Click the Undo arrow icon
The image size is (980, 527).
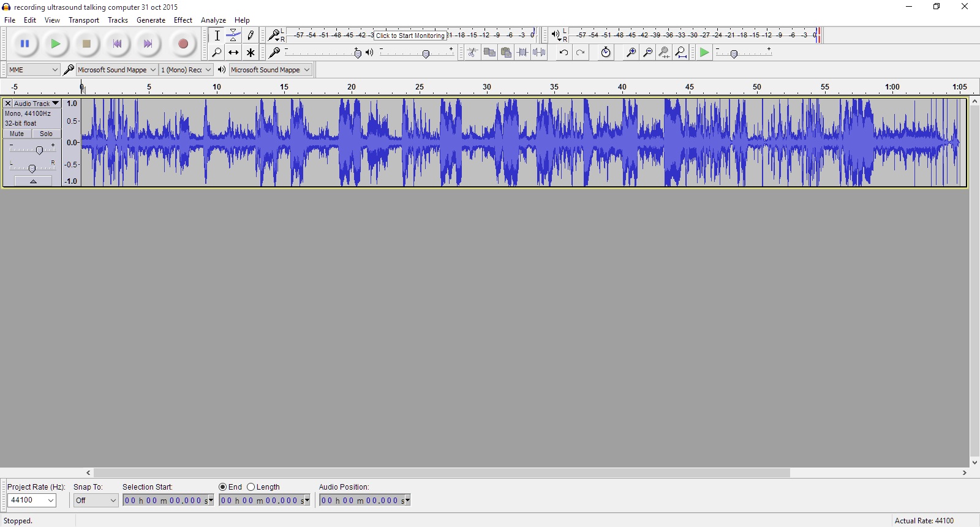coord(563,53)
